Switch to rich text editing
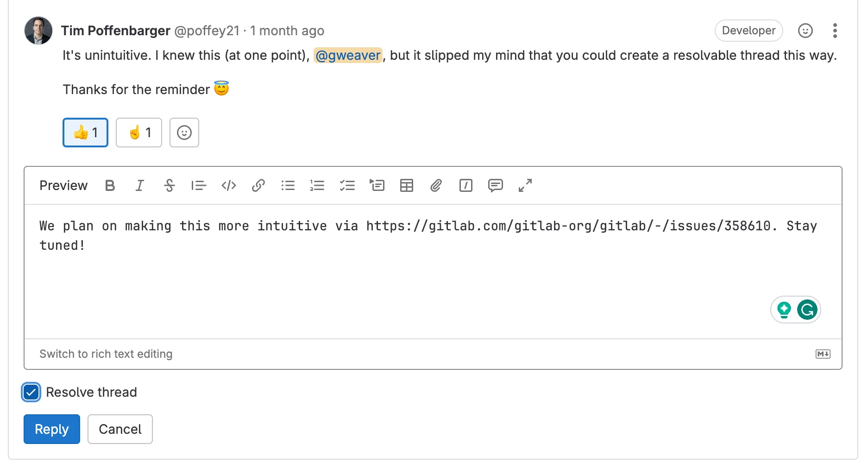Viewport: 868px width, 469px height. [x=106, y=354]
